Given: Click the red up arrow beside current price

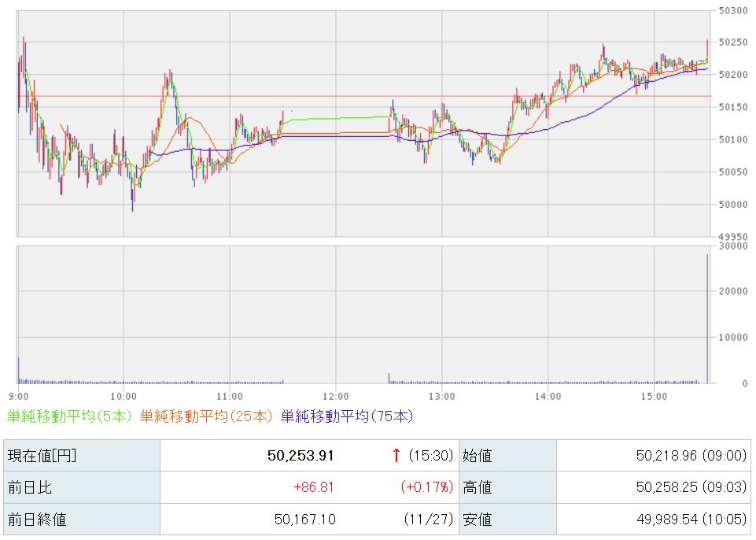Looking at the screenshot, I should coord(396,455).
